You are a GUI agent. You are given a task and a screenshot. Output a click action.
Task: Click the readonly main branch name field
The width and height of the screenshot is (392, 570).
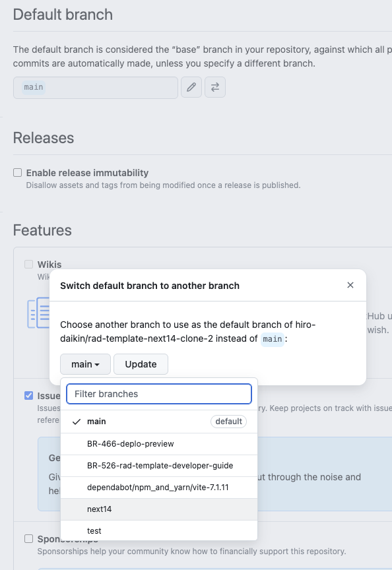96,87
